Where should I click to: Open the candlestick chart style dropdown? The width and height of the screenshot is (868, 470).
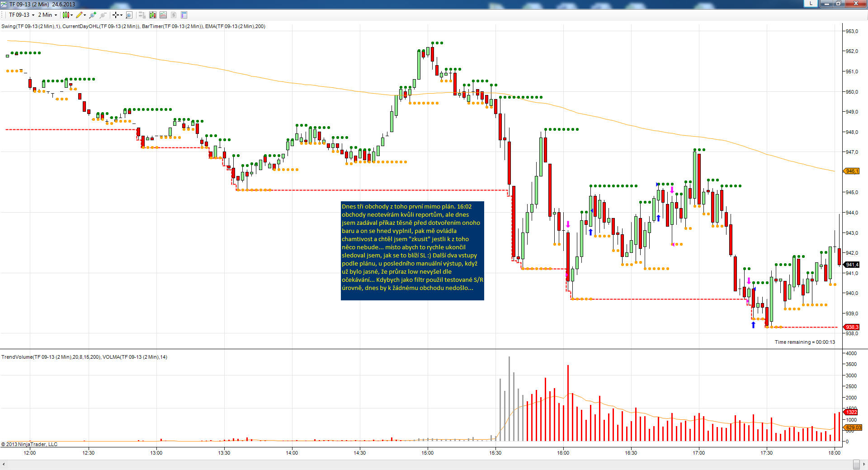(x=67, y=15)
